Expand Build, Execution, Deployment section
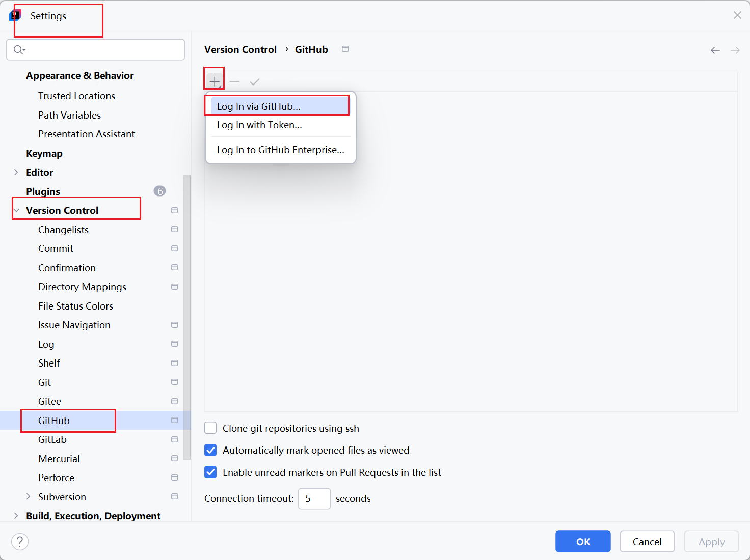Screen dimensions: 750x560 click(16, 516)
